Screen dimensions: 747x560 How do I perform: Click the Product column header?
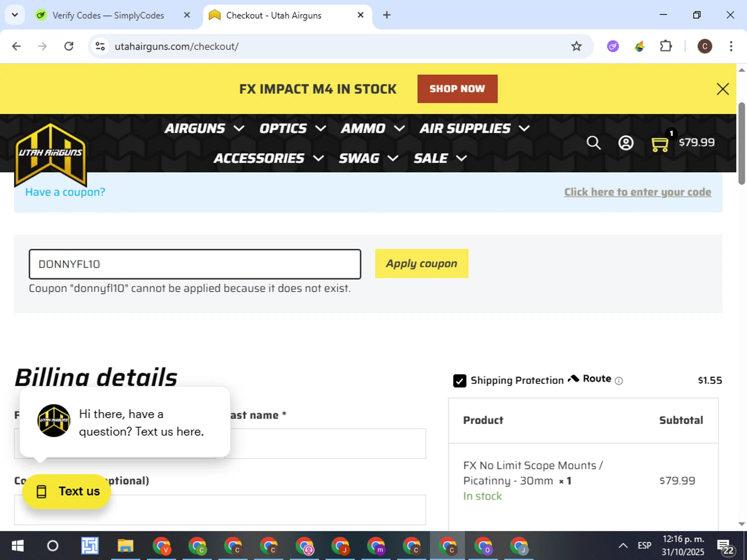(483, 420)
